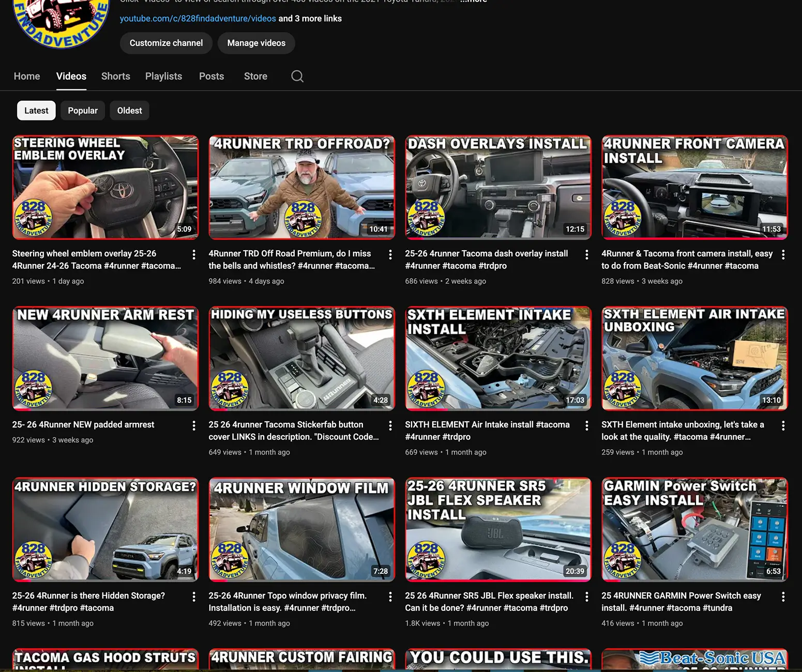Click the Customize channel button
This screenshot has height=672, width=802.
(x=165, y=43)
